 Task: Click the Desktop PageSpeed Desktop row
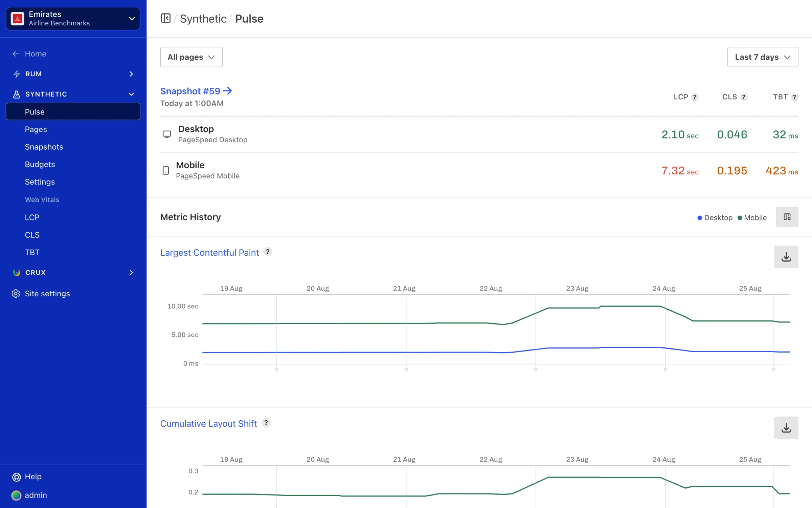pyautogui.click(x=479, y=134)
